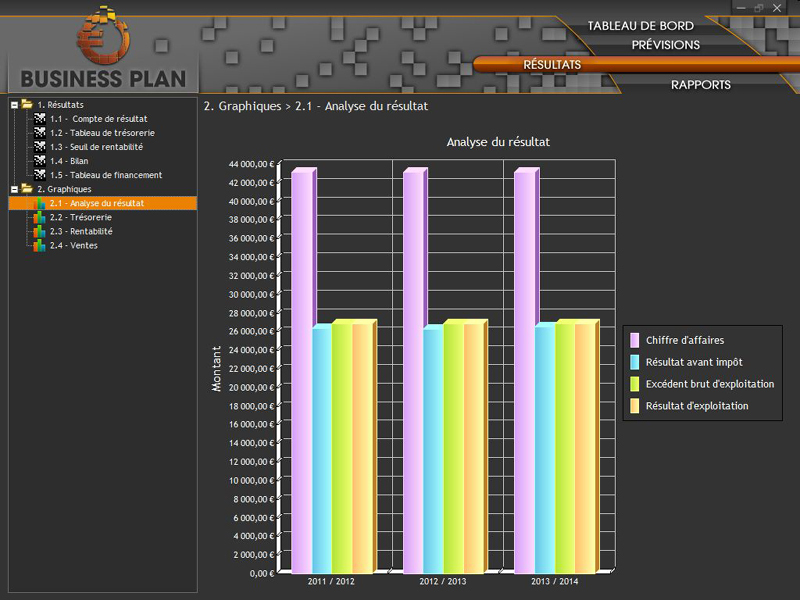
Task: View the 2.3 - Rentabilité chart
Action: pyautogui.click(x=81, y=231)
